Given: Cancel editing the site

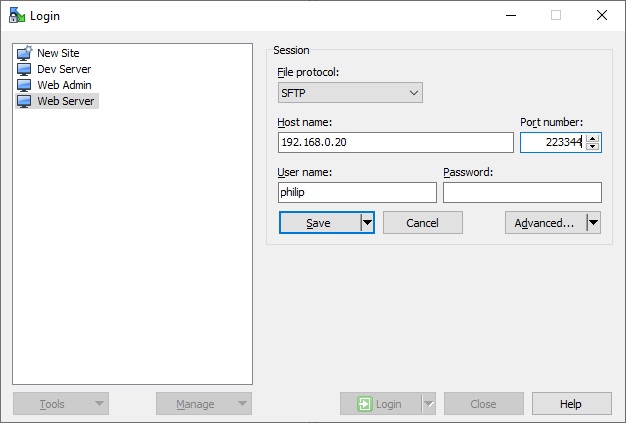Looking at the screenshot, I should (x=423, y=223).
